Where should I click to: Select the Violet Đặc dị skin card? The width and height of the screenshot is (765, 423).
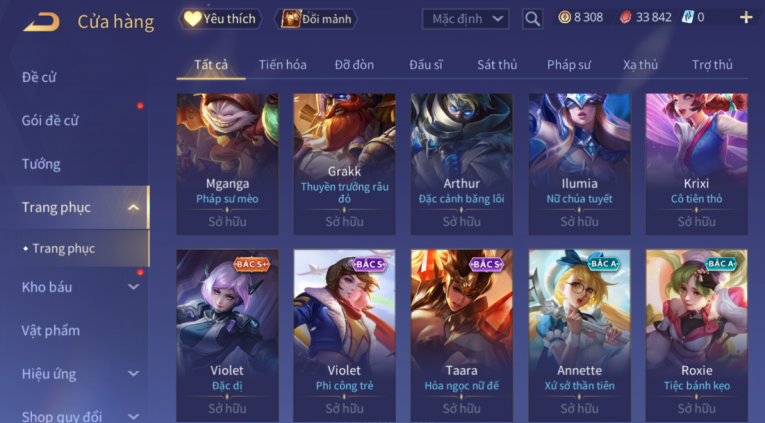[x=227, y=336]
